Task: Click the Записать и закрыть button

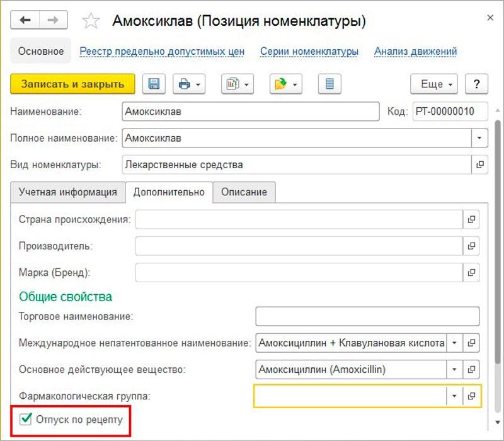Action: coord(72,84)
